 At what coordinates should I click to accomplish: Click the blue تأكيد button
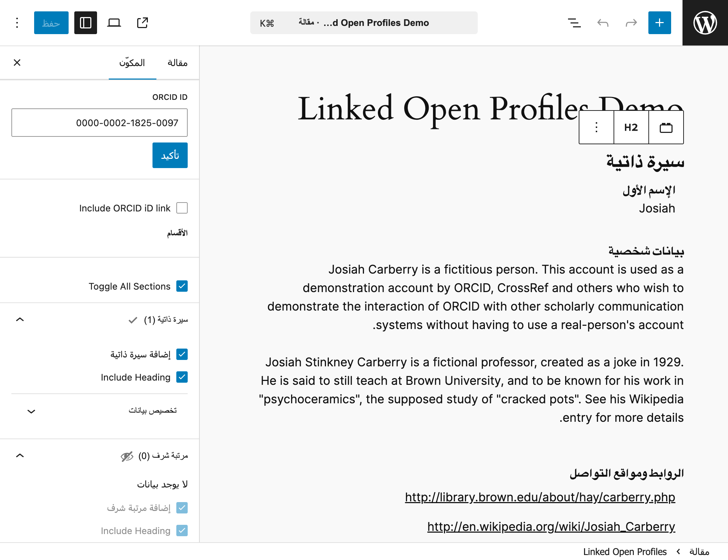[x=170, y=155]
